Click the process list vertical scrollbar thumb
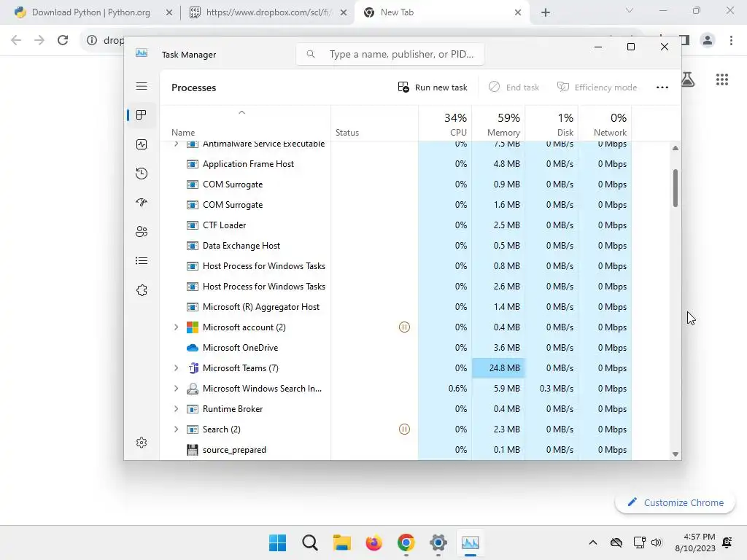This screenshot has width=747, height=560. click(x=675, y=188)
